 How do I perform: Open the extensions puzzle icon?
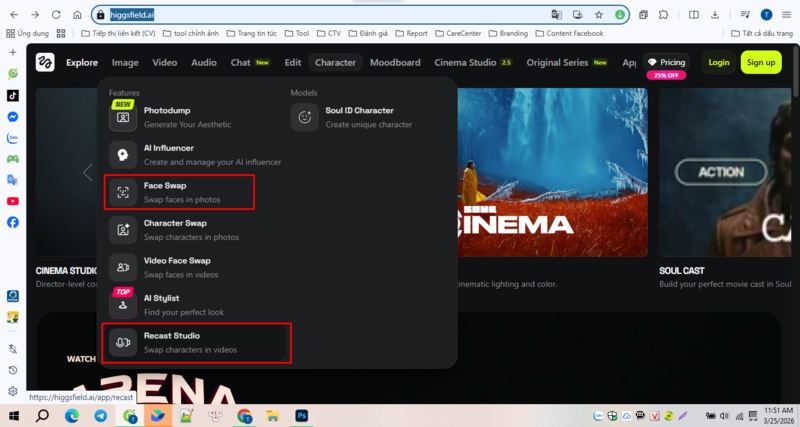click(663, 15)
